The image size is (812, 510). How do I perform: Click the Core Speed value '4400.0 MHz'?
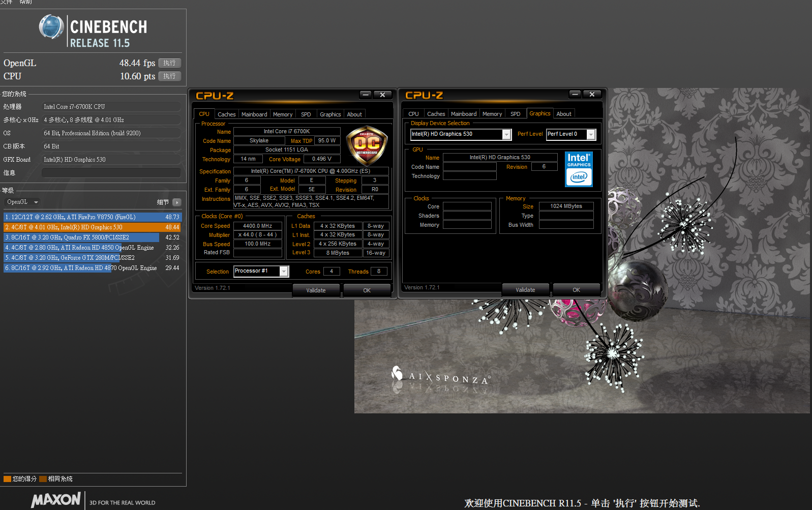(x=258, y=226)
